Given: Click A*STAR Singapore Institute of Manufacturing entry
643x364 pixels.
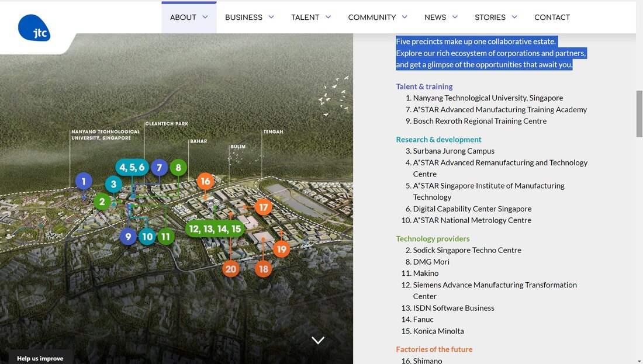Looking at the screenshot, I should pyautogui.click(x=489, y=192).
